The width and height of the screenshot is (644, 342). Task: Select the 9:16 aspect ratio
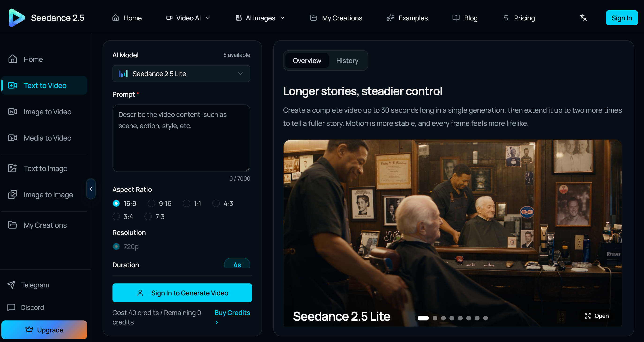[x=151, y=203]
